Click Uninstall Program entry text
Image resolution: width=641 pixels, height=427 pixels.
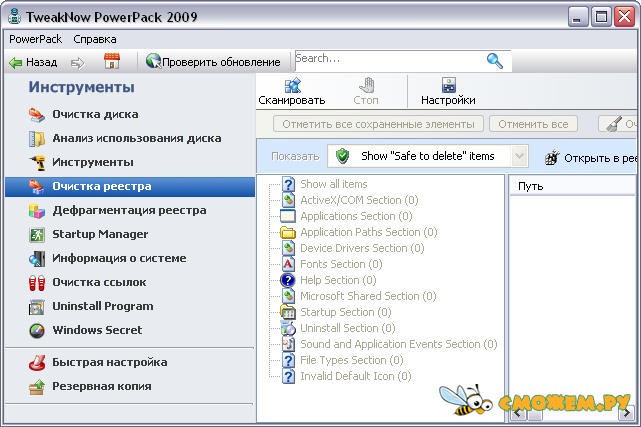(x=103, y=306)
